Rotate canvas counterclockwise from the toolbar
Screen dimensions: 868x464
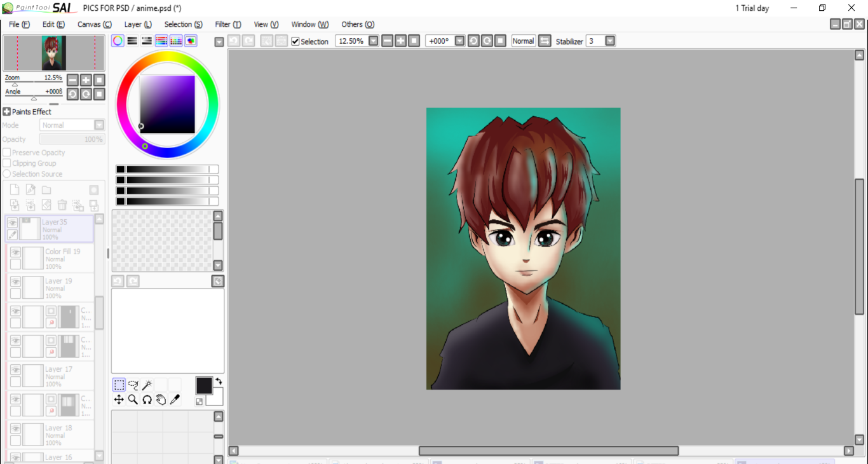(473, 41)
